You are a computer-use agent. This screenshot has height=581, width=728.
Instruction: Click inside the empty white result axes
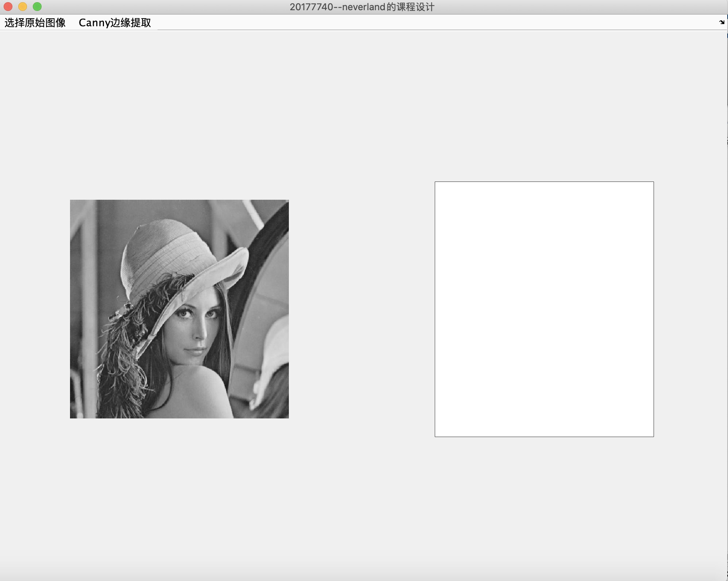(544, 309)
